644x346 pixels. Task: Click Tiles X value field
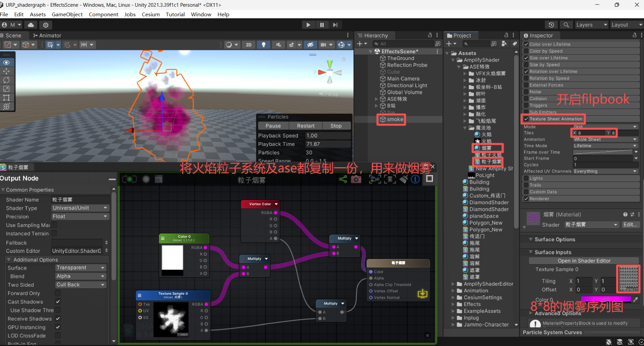tap(590, 133)
